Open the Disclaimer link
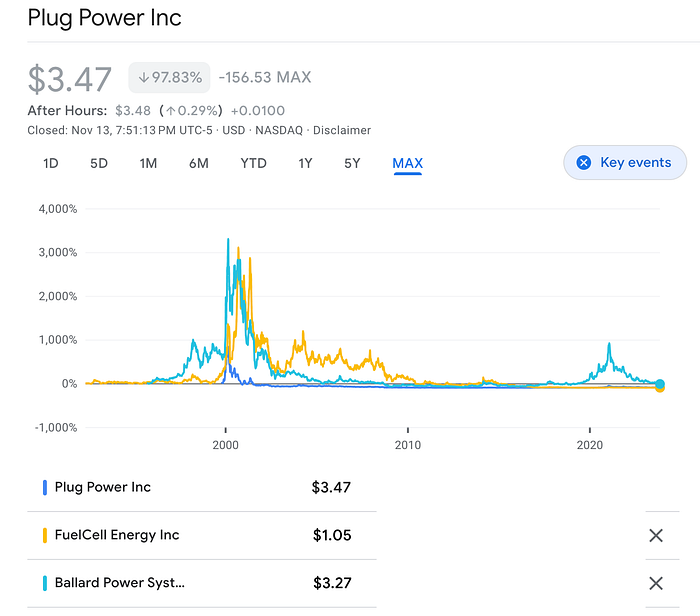The width and height of the screenshot is (700, 616). (x=342, y=130)
